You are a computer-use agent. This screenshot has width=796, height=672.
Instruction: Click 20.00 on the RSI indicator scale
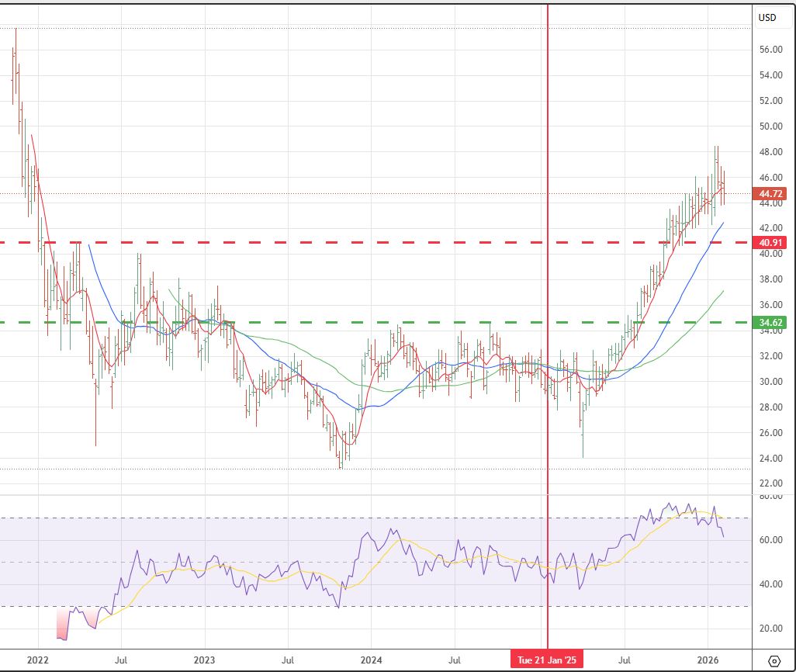coord(770,629)
